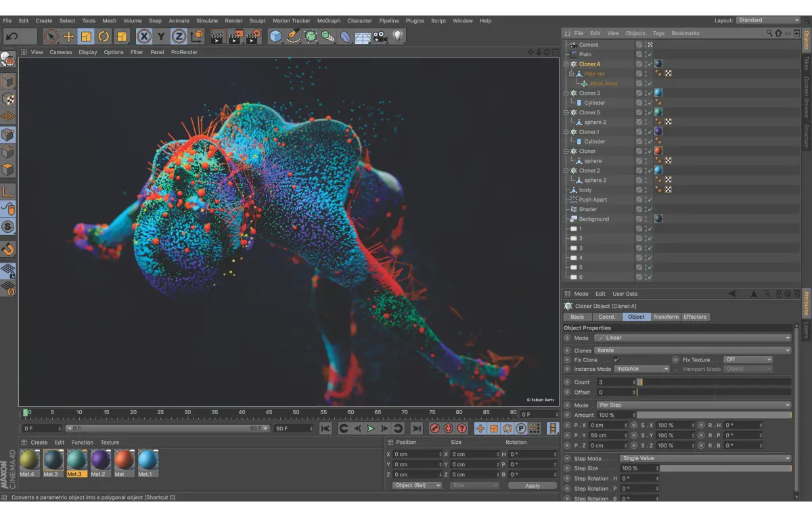Click the Point Level Animation dots icon
The image size is (812, 517).
point(535,428)
